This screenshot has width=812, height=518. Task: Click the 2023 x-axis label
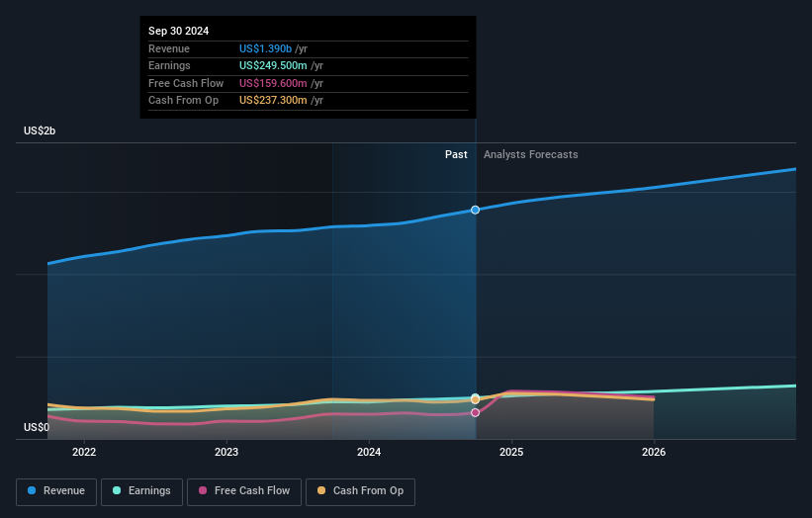click(x=226, y=452)
